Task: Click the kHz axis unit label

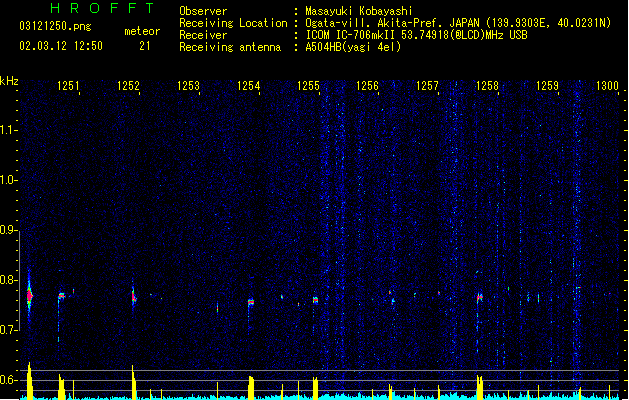Action: pyautogui.click(x=9, y=81)
